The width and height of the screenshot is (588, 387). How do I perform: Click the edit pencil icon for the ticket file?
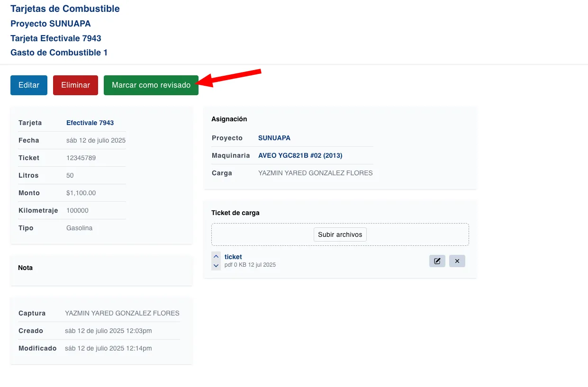click(x=437, y=261)
